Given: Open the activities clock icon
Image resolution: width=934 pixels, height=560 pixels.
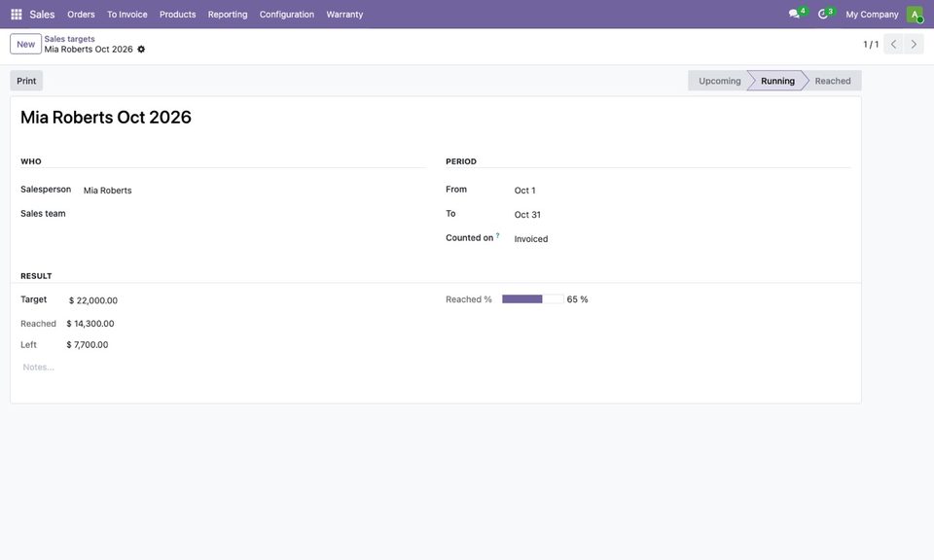Looking at the screenshot, I should (823, 14).
